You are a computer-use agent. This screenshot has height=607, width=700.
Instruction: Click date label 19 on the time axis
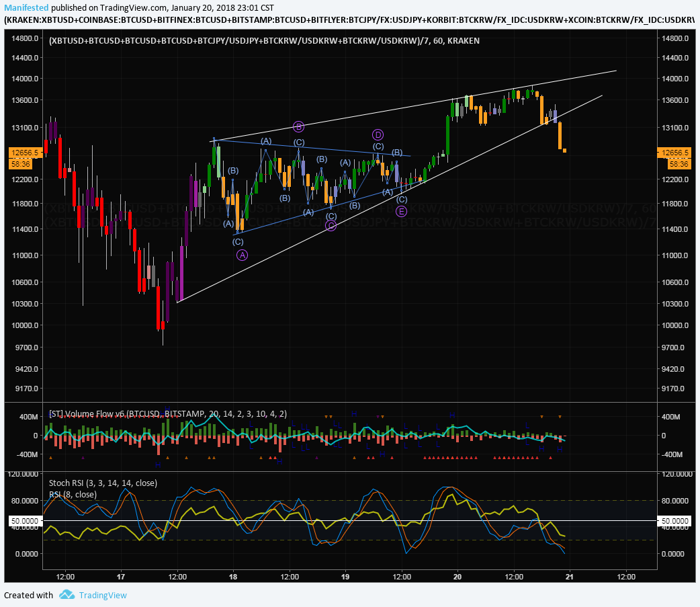coord(345,577)
